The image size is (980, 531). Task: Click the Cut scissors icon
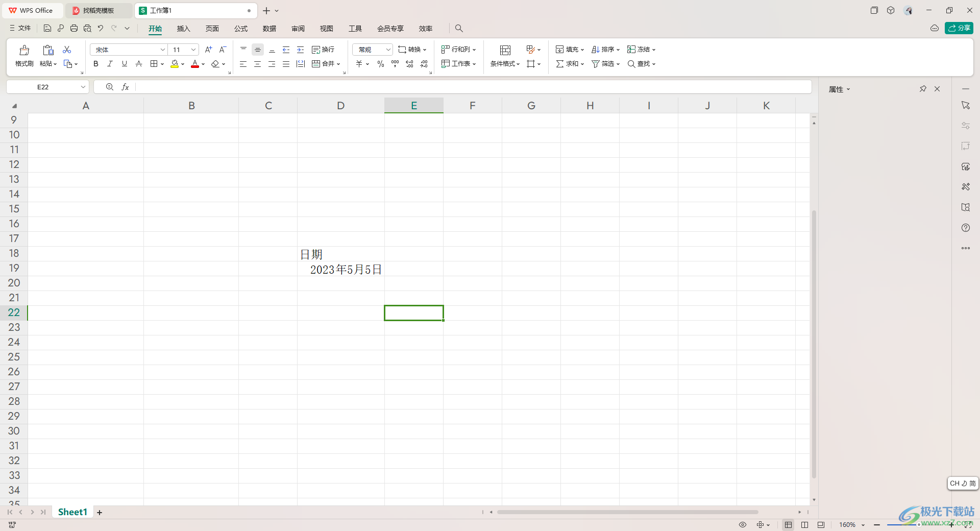[x=67, y=50]
